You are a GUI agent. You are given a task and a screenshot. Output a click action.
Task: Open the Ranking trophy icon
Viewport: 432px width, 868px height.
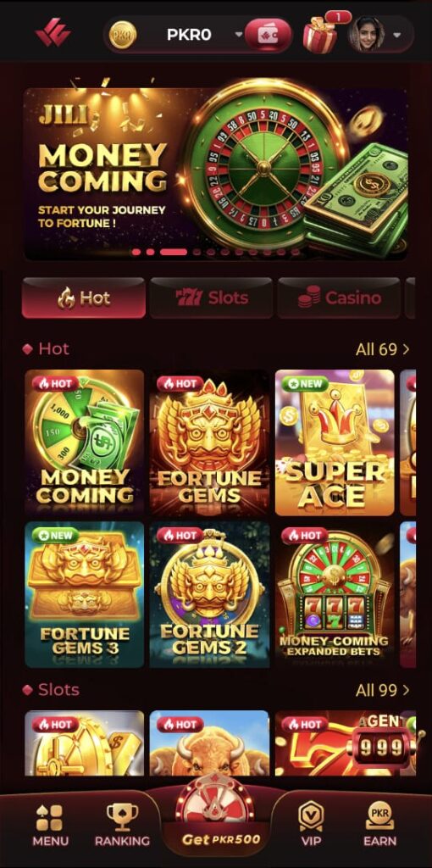tap(122, 826)
